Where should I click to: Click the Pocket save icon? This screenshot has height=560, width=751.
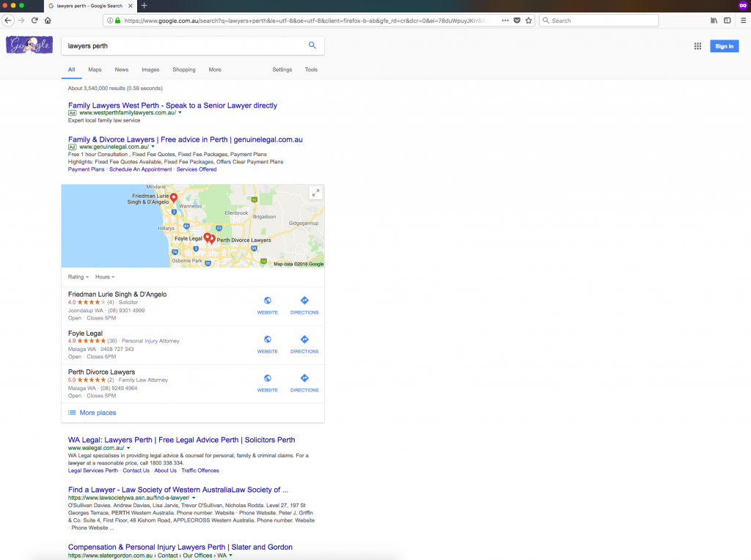(x=517, y=21)
